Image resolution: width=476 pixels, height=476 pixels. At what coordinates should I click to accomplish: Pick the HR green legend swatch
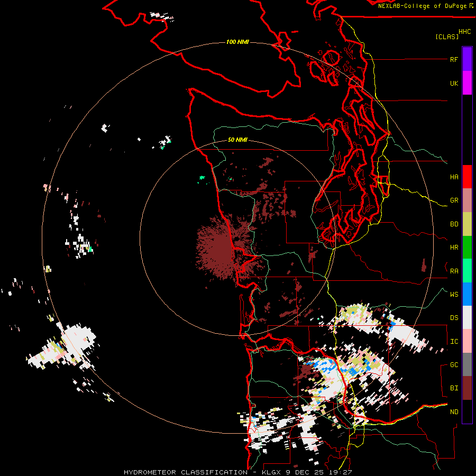467,247
